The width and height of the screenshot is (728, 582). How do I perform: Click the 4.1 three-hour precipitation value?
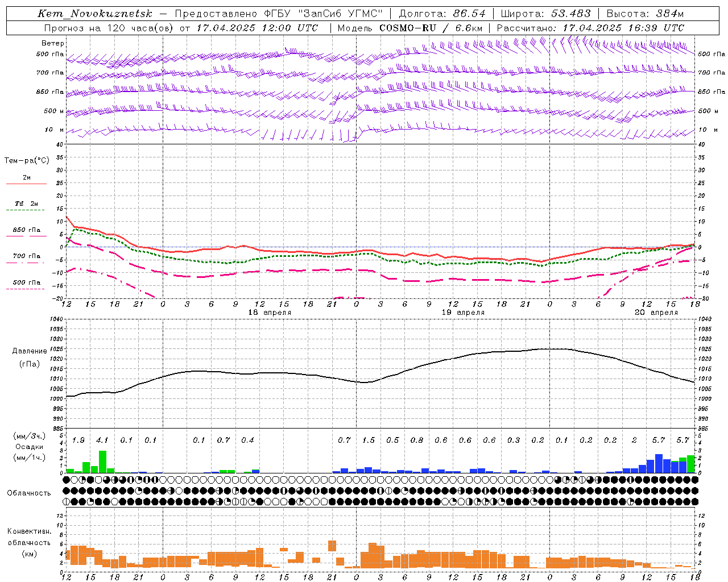click(x=102, y=440)
